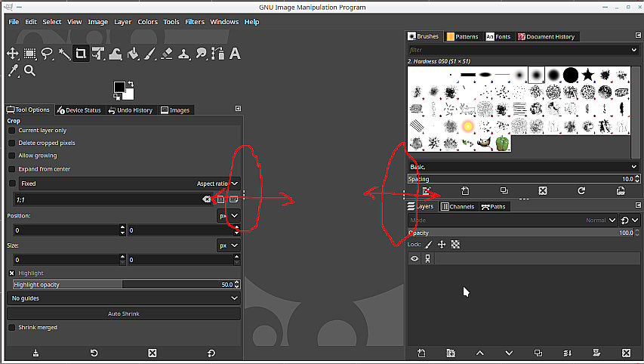Switch to the Channels tab

tap(458, 207)
